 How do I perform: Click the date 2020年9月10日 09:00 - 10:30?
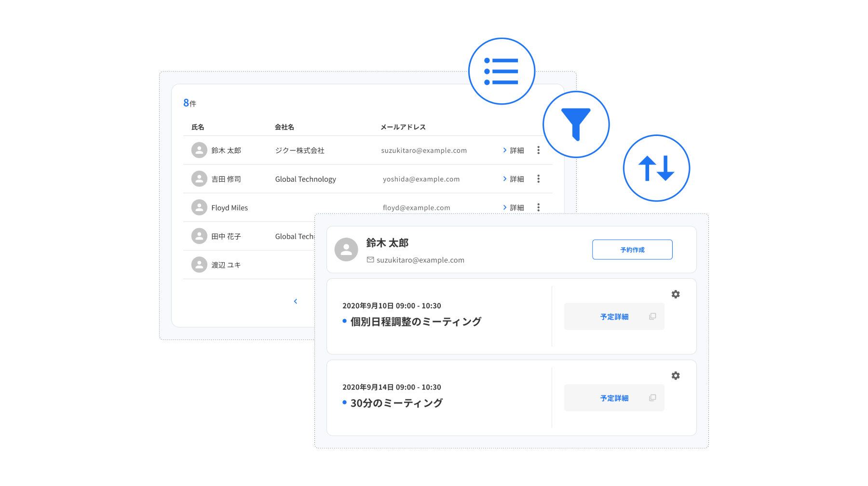(x=392, y=306)
